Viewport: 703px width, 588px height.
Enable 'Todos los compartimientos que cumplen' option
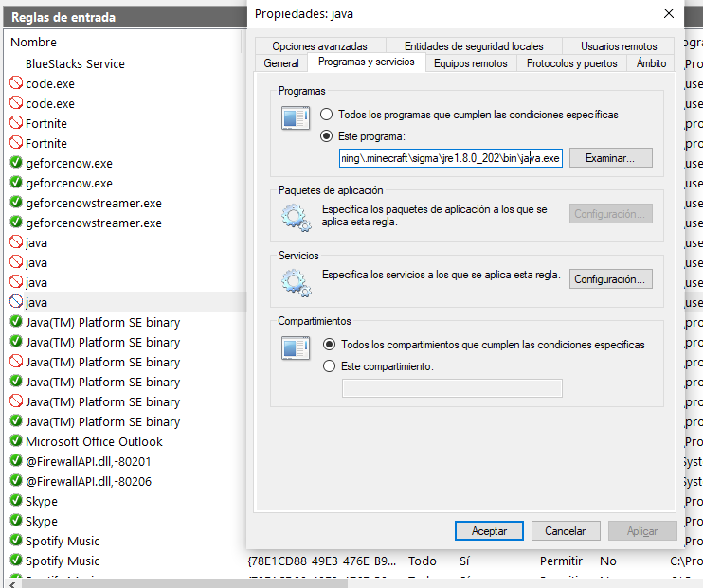[x=330, y=345]
